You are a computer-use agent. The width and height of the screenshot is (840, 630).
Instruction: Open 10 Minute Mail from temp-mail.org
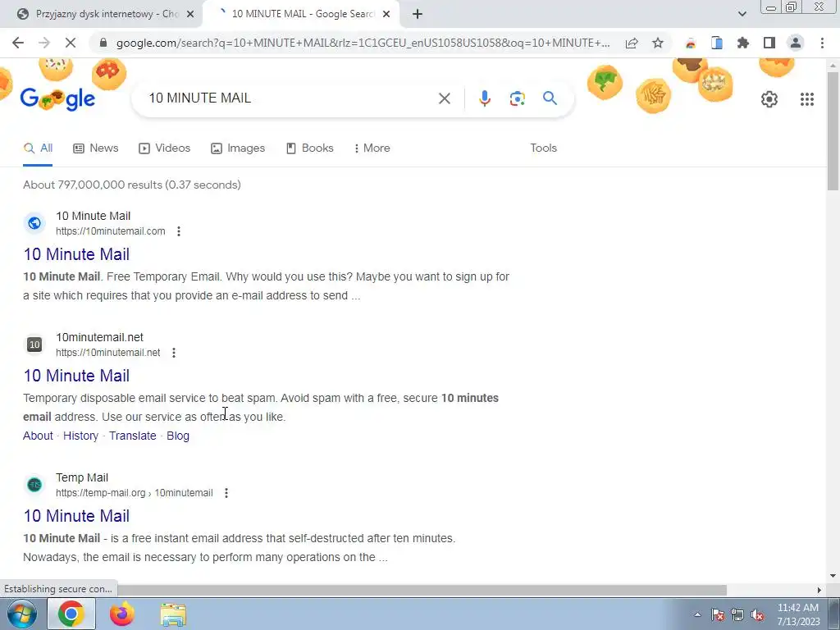(x=76, y=516)
